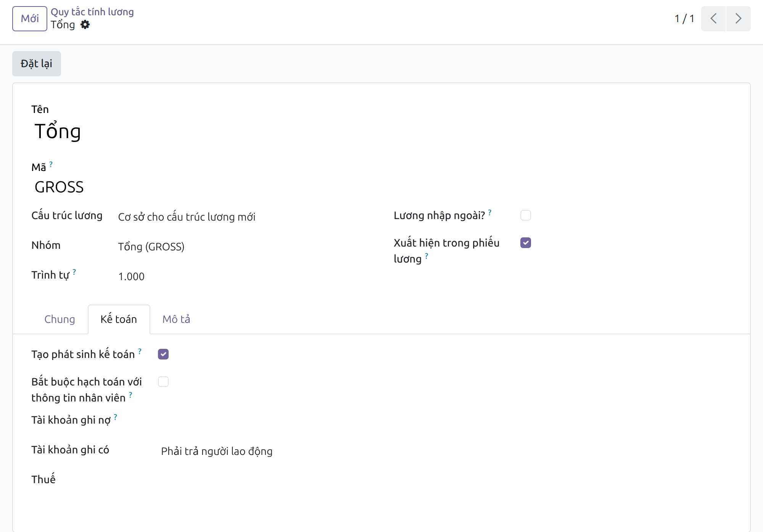The height and width of the screenshot is (532, 763).
Task: Go to previous record with left arrow
Action: coord(713,18)
